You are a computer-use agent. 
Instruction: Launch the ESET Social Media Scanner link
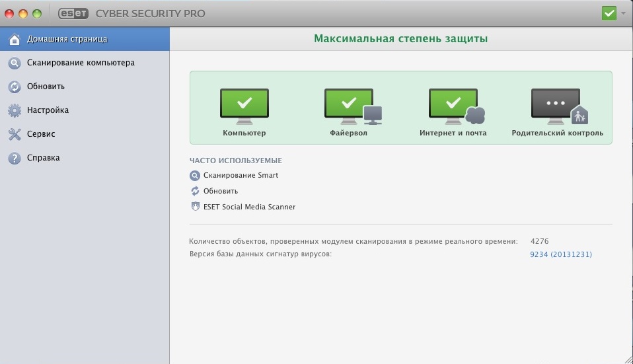(249, 207)
